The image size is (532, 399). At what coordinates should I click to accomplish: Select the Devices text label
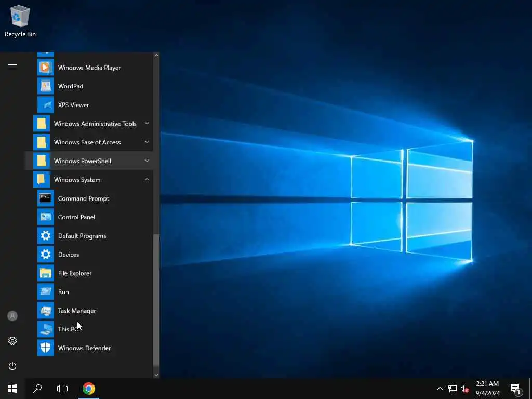69,255
